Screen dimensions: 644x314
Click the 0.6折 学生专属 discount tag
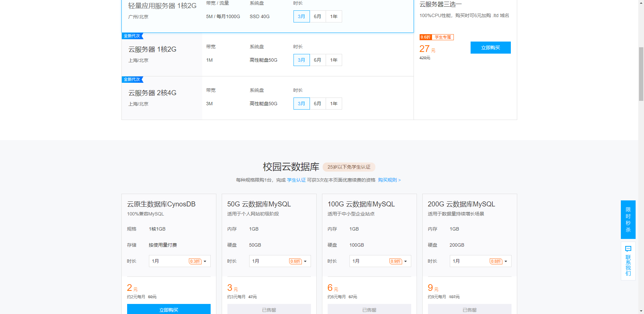pos(436,37)
